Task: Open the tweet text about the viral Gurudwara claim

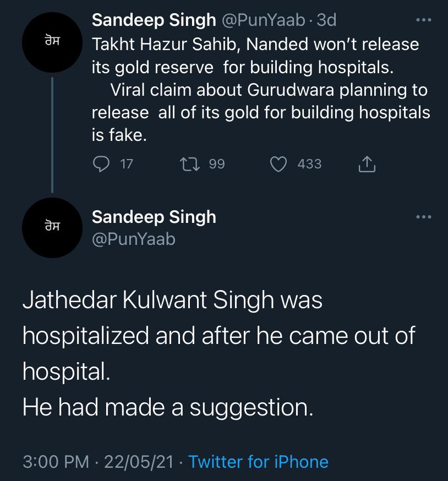Action: point(260,101)
